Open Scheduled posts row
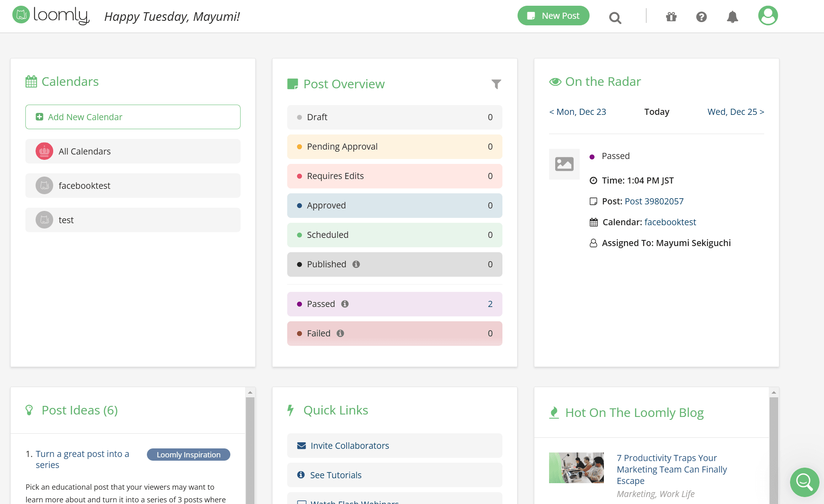 click(x=395, y=235)
